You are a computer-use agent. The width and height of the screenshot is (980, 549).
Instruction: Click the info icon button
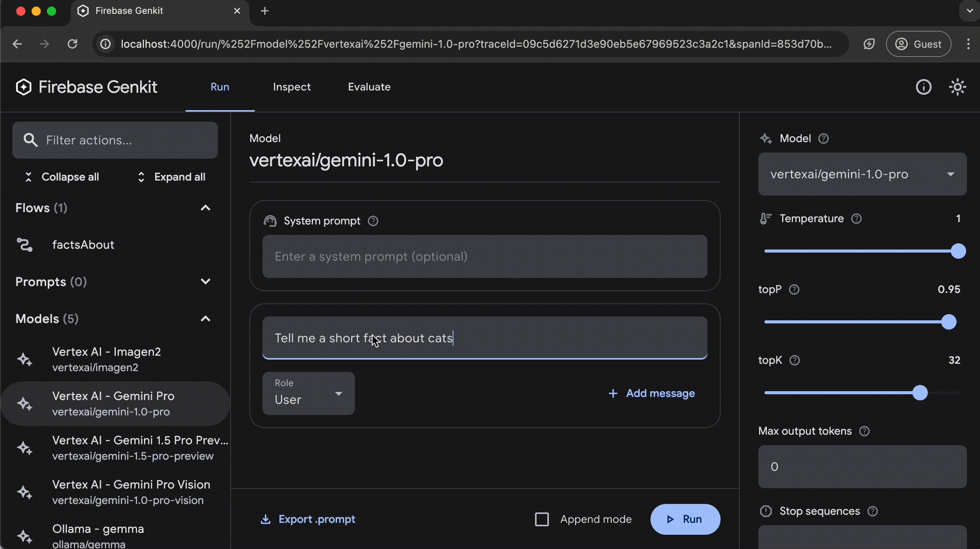pyautogui.click(x=923, y=86)
